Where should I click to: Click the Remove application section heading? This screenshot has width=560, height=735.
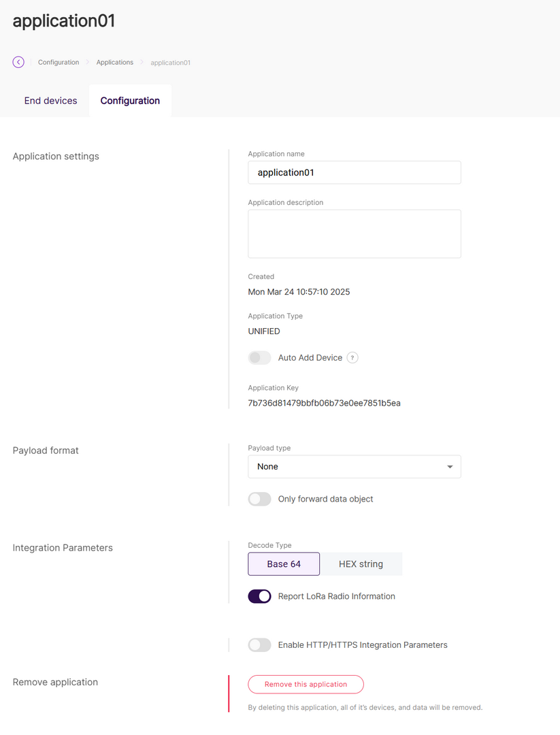55,683
